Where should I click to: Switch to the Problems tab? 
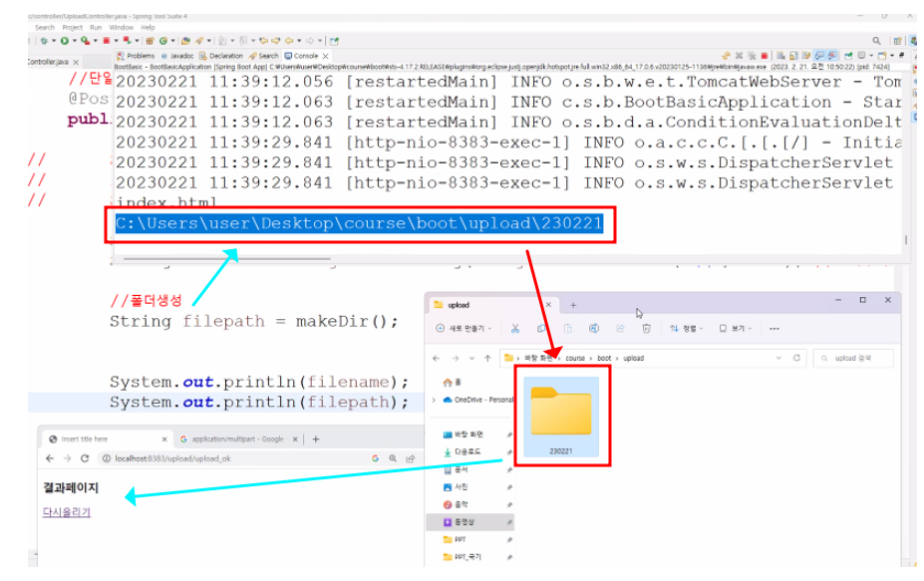[136, 56]
